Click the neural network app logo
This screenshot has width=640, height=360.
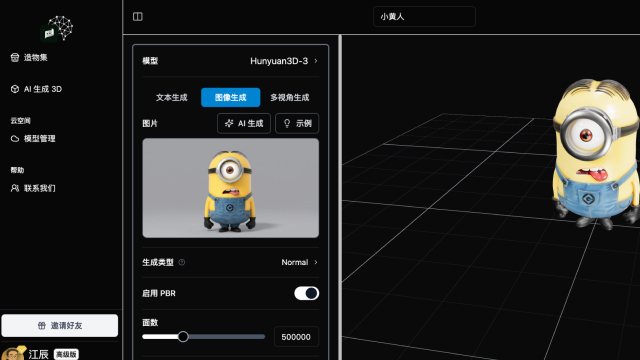[57, 28]
